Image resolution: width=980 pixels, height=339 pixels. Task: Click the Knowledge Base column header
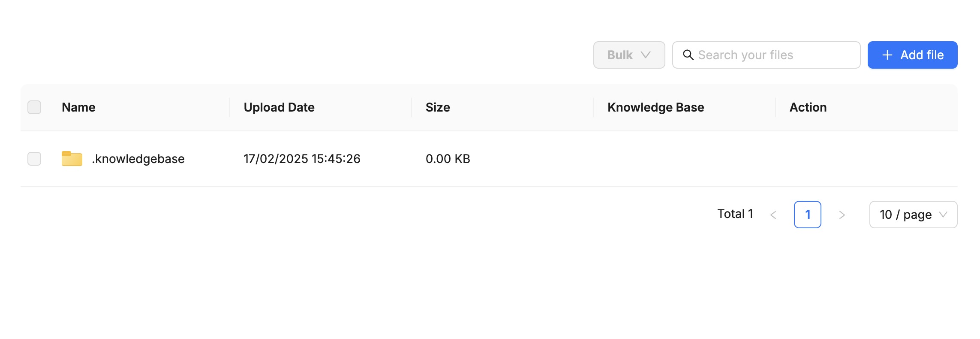click(x=655, y=107)
